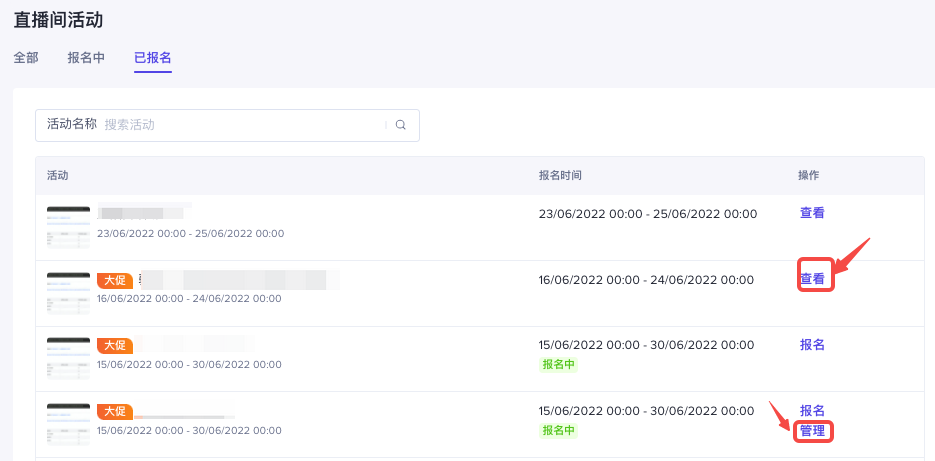This screenshot has width=935, height=461.
Task: Click 报名 in the third row
Action: pyautogui.click(x=812, y=345)
